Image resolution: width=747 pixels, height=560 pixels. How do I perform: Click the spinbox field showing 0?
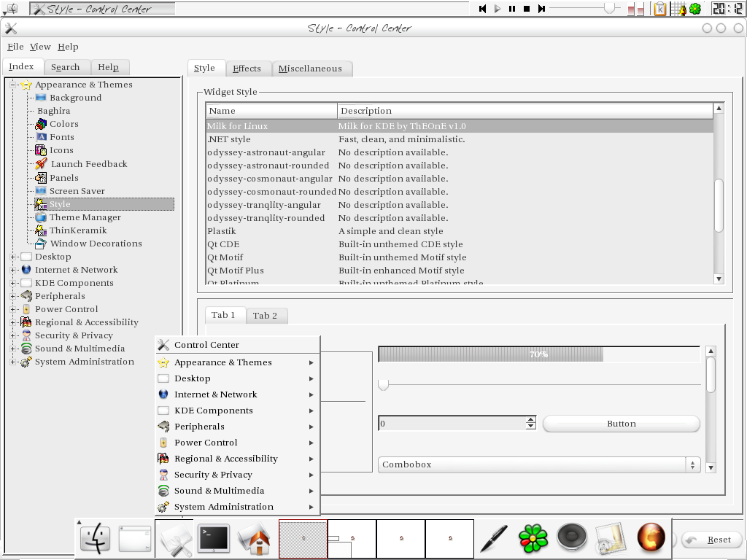[452, 424]
